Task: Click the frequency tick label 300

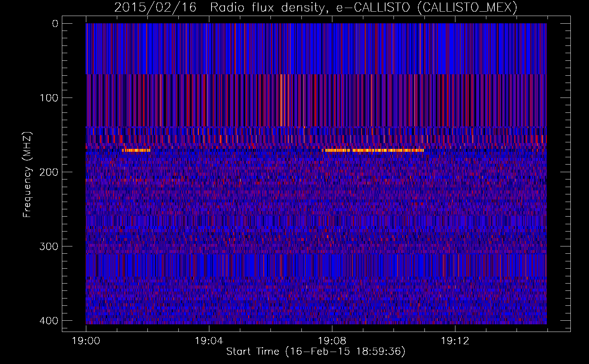Action: pyautogui.click(x=48, y=246)
